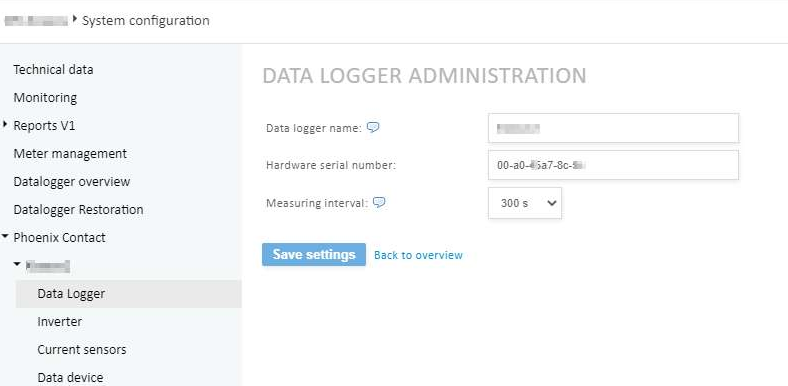Click the blurred breadcrumb root entry

click(x=36, y=21)
